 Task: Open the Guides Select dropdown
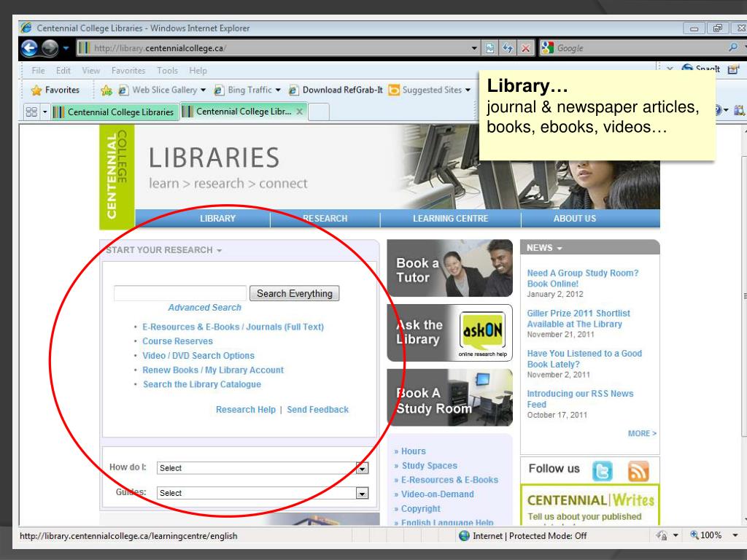[x=362, y=494]
